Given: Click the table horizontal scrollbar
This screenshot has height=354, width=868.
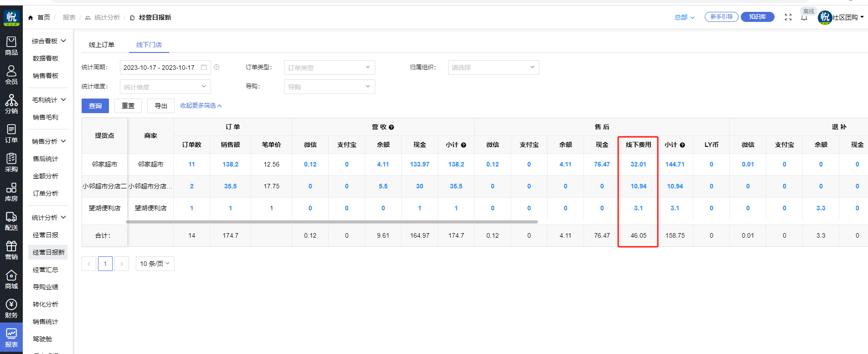Looking at the screenshot, I should [x=332, y=222].
